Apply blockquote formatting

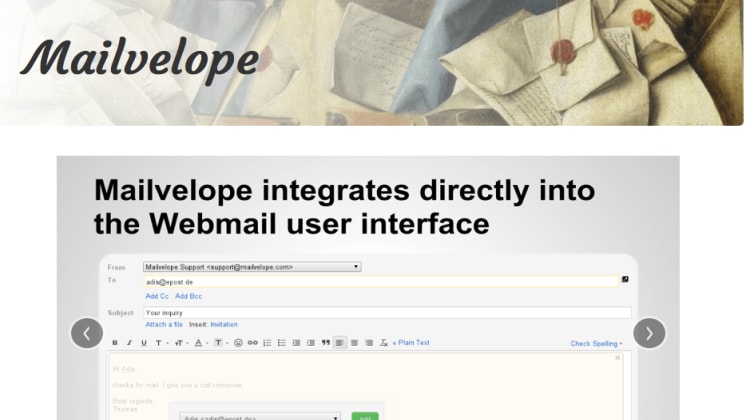[x=326, y=343]
